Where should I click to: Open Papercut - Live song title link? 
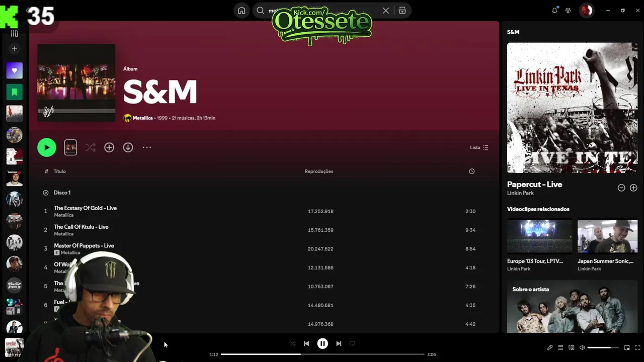pos(535,185)
